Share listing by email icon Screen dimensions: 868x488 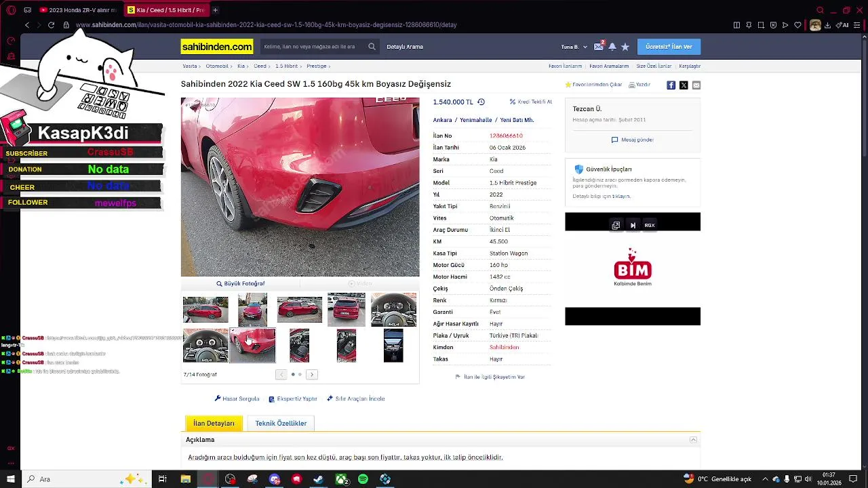(x=696, y=85)
